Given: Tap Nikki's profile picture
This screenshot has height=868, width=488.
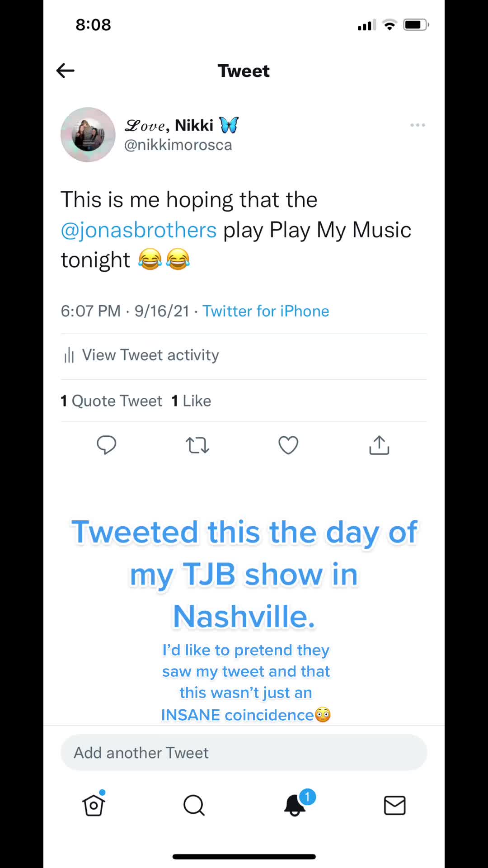Looking at the screenshot, I should 88,135.
